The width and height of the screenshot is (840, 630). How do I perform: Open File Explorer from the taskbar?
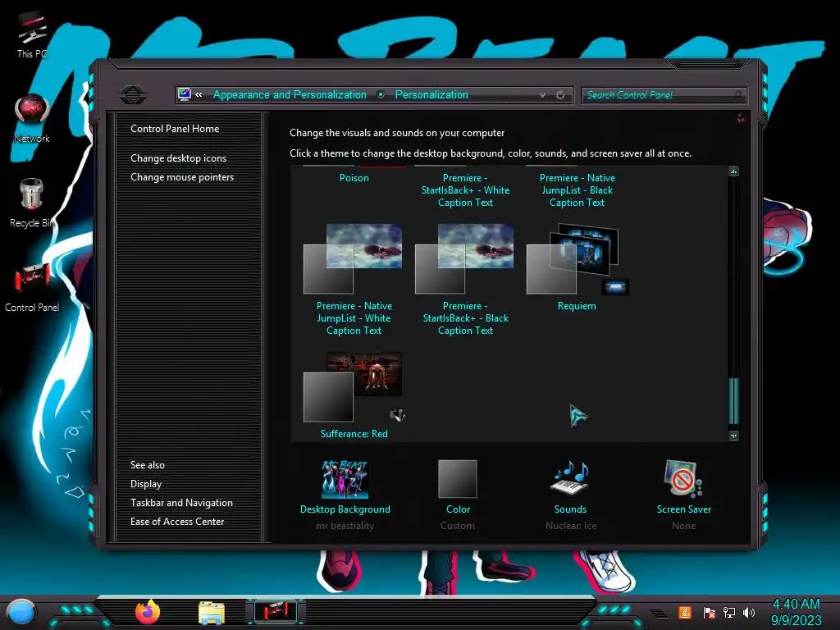pos(212,613)
